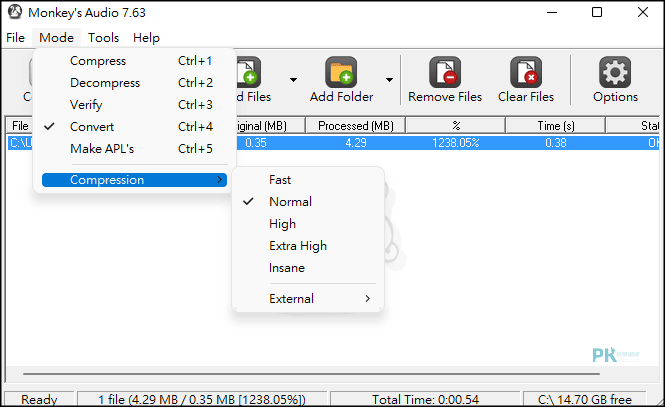
Task: Click the Ready status bar text
Action: [x=39, y=399]
